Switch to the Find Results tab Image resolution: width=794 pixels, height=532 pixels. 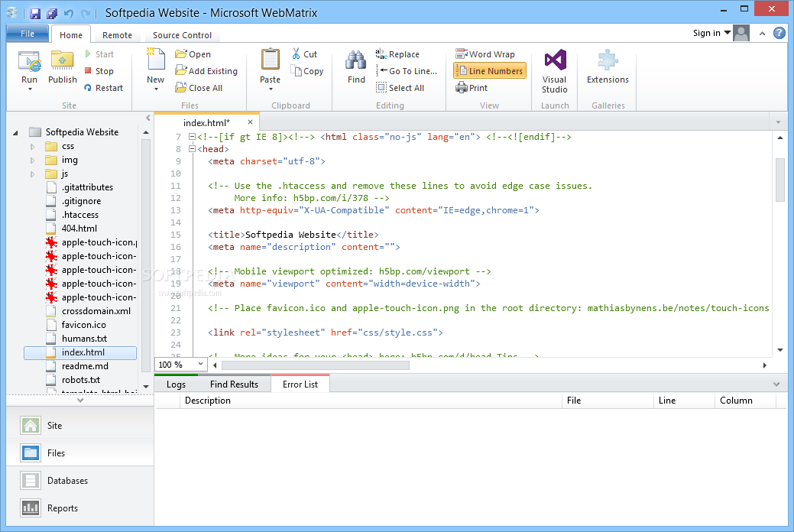234,384
